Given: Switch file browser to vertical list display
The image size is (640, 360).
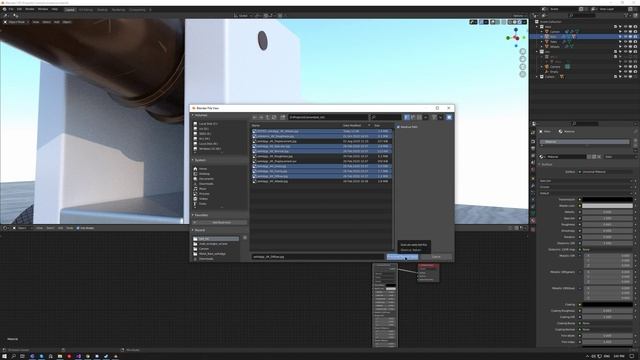Looking at the screenshot, I should point(407,117).
